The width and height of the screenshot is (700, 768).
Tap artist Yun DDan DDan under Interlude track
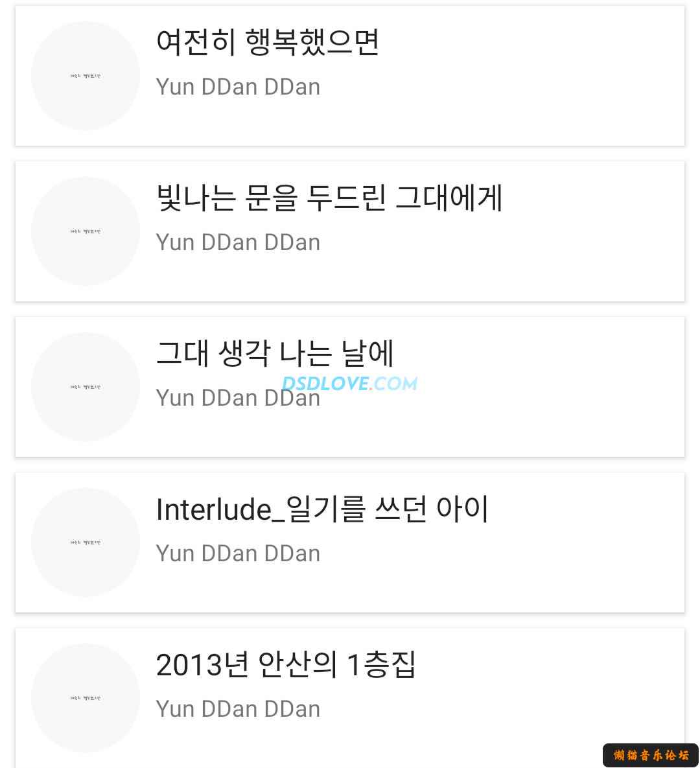238,553
